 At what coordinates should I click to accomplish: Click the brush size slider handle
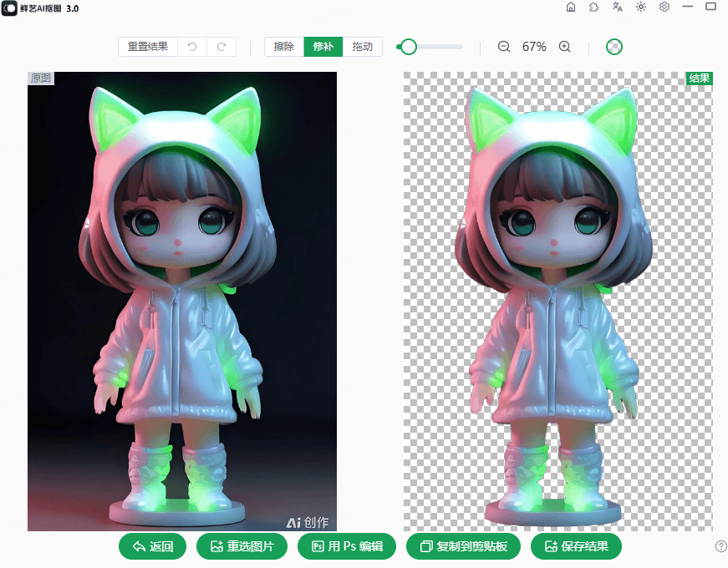(x=408, y=47)
